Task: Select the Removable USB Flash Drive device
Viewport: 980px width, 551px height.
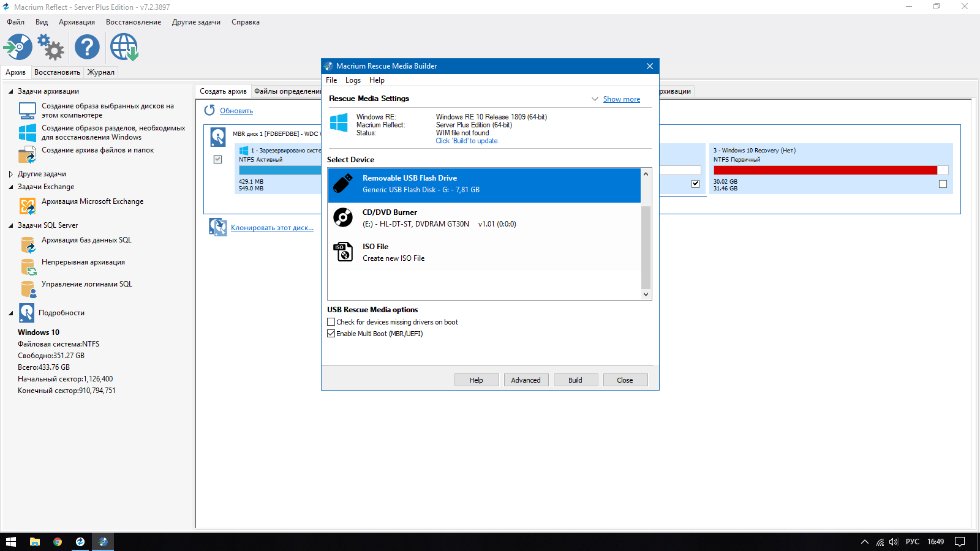Action: tap(484, 184)
